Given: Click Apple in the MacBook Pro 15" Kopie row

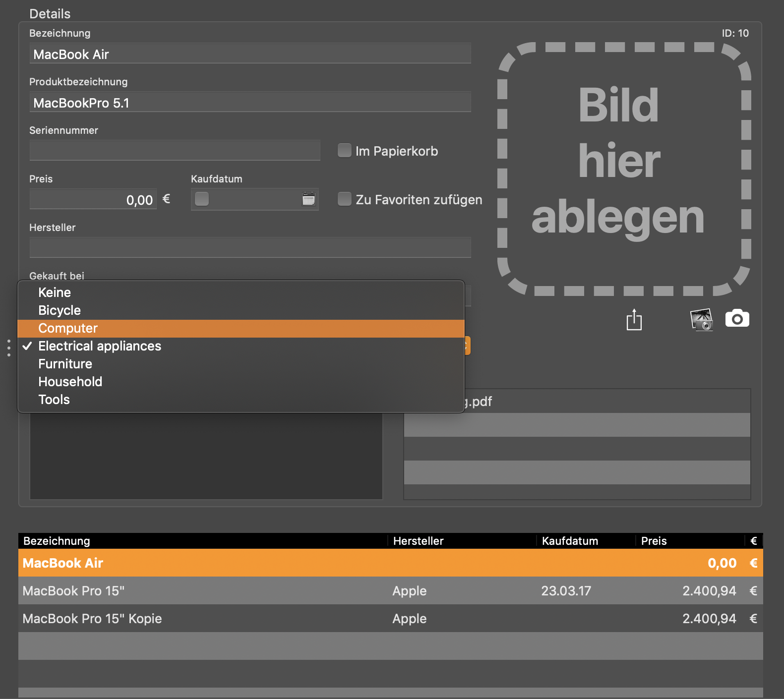Looking at the screenshot, I should click(409, 619).
